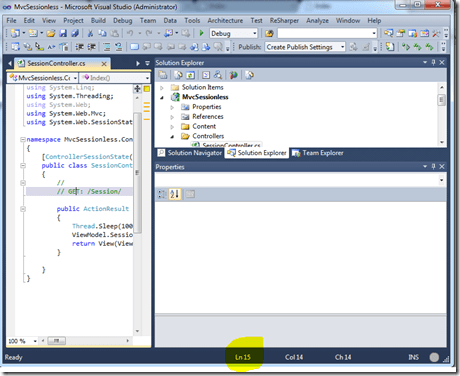Click the Thread.Sleep code line
The width and height of the screenshot is (460, 376).
pyautogui.click(x=102, y=226)
